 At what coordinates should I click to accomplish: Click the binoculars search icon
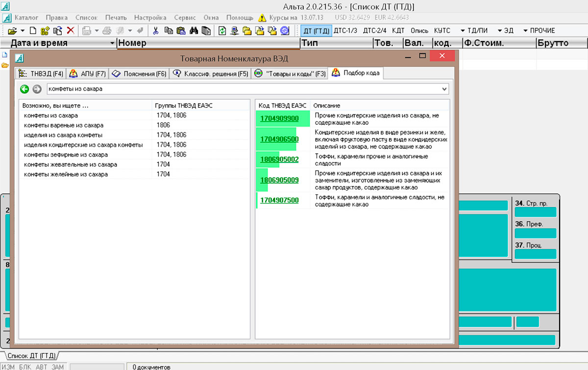[x=194, y=30]
